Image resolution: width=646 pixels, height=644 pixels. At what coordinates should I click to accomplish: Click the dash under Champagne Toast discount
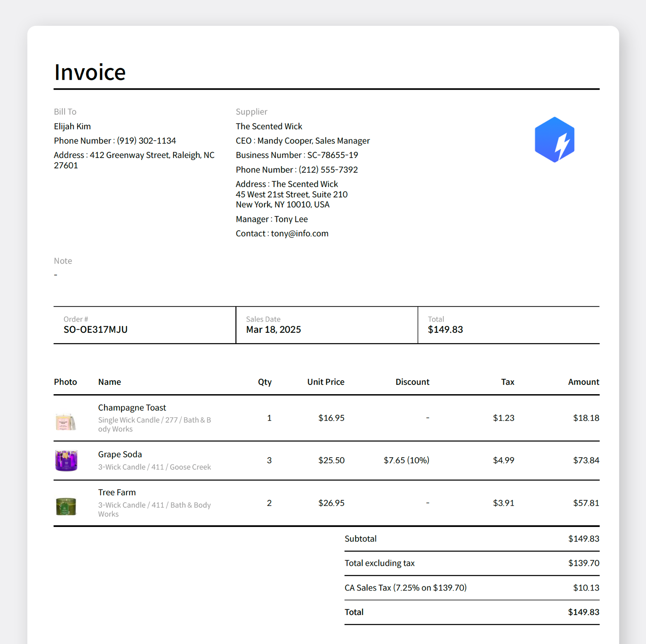pos(427,417)
